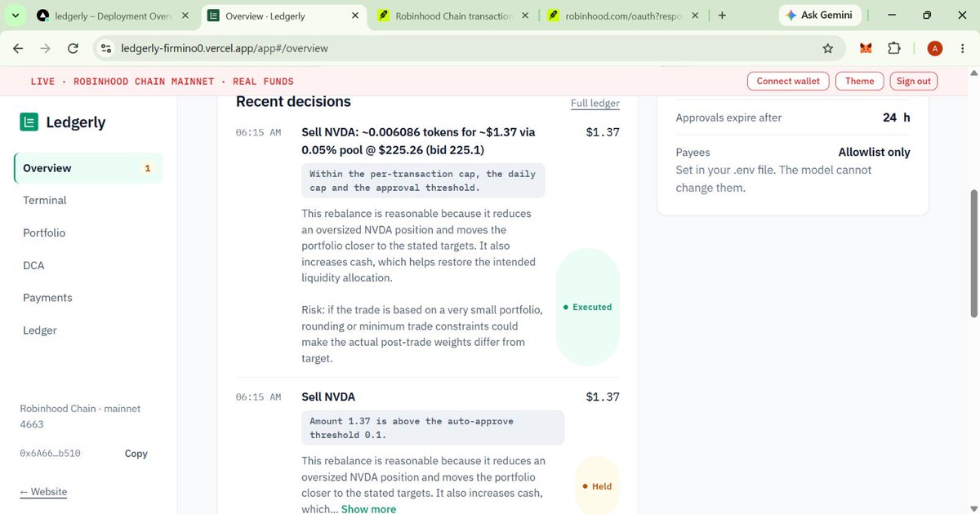Click the '24 h' approvals expiry value
Viewport: 980px width, 514px height.
[896, 117]
